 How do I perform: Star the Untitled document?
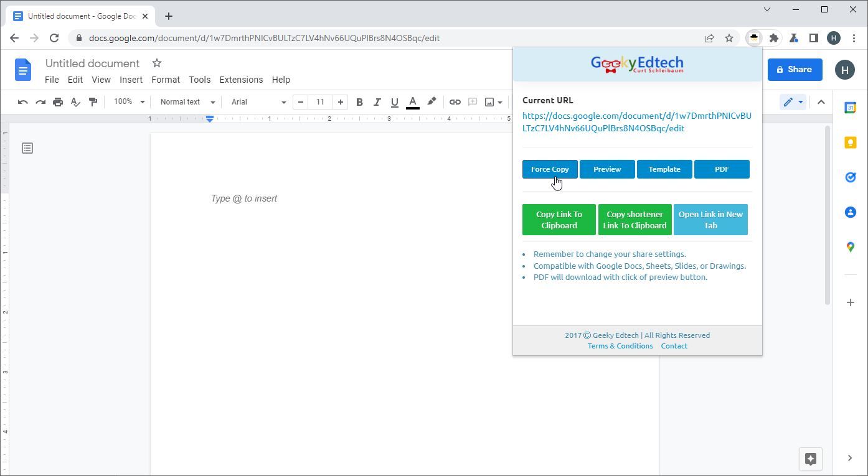[x=157, y=63]
